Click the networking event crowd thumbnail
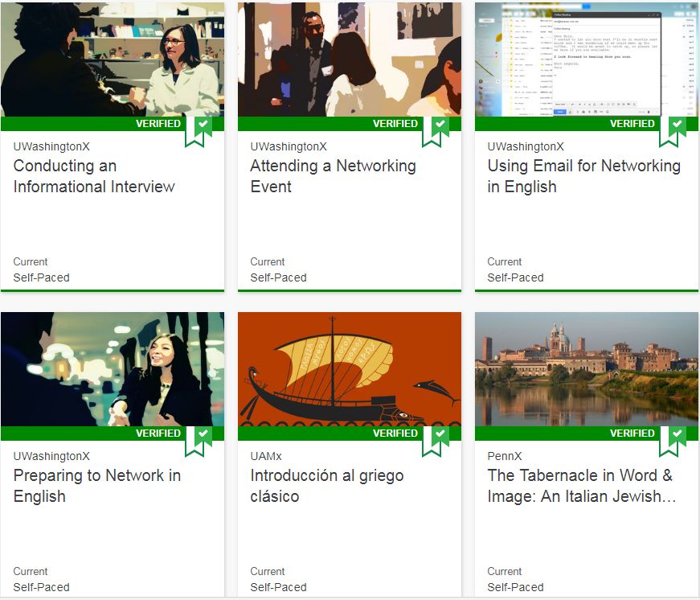 349,59
